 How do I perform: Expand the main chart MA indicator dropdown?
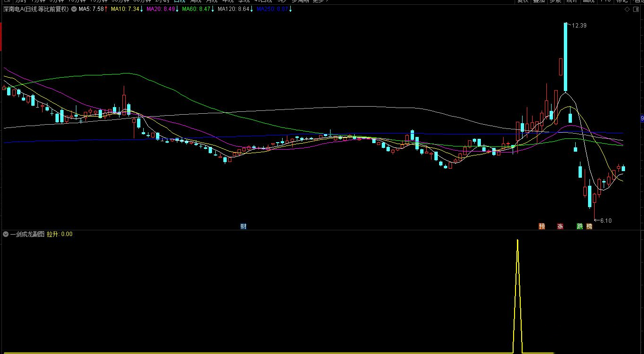click(x=74, y=9)
